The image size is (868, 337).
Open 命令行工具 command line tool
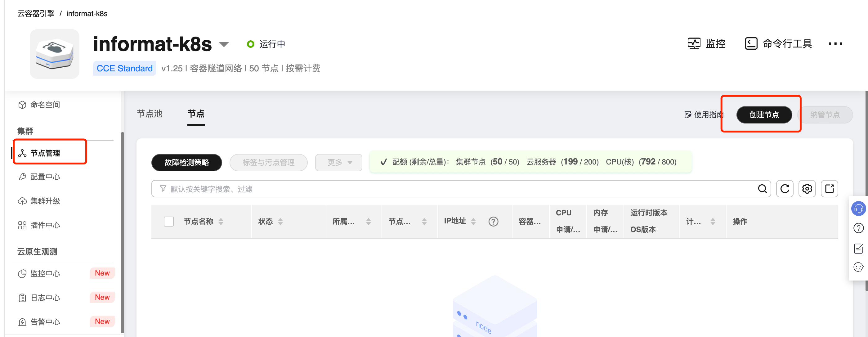coord(778,43)
